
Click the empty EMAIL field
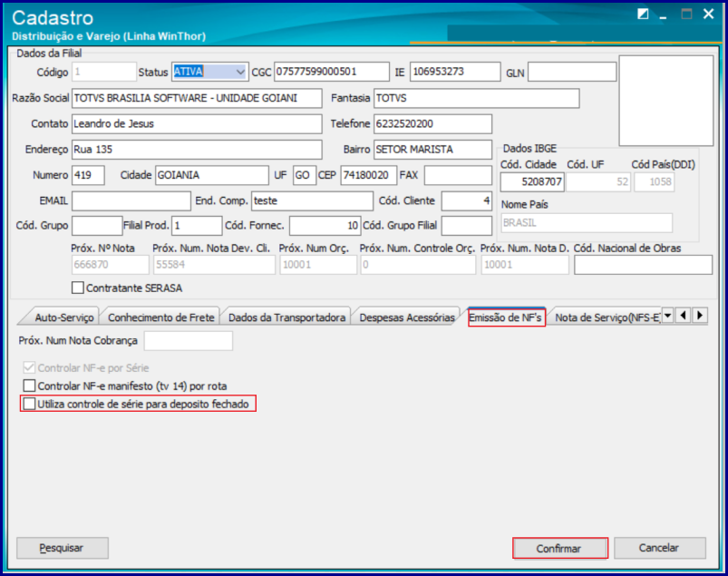[x=131, y=200]
